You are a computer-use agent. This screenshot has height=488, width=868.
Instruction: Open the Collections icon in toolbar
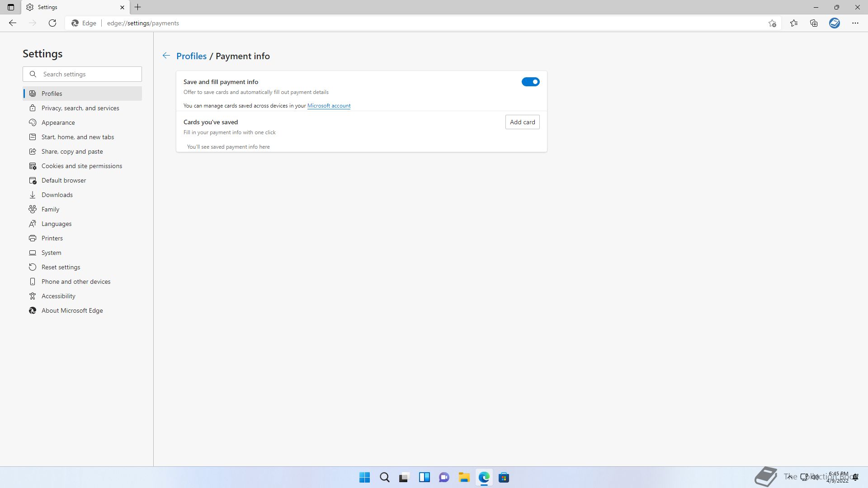(814, 23)
